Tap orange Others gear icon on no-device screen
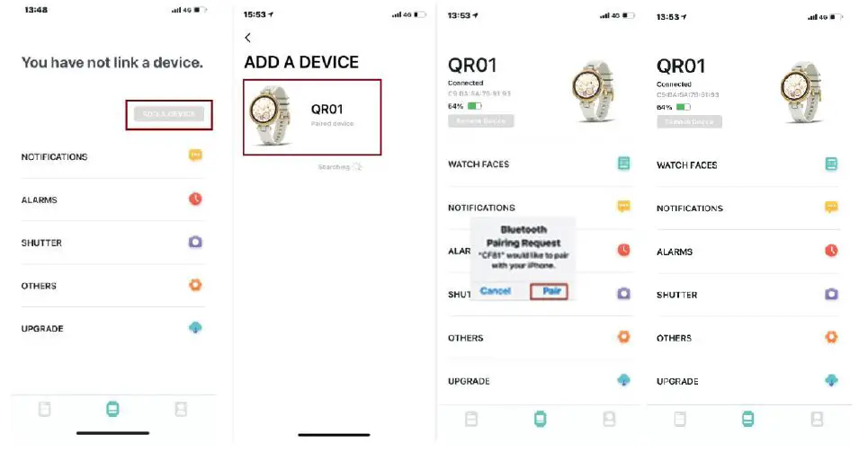This screenshot has height=470, width=868. (x=195, y=286)
